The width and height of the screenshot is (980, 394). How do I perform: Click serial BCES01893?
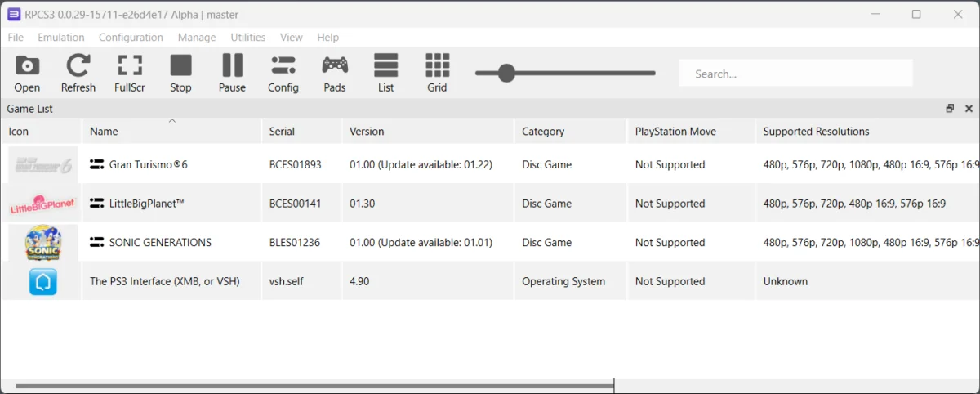pyautogui.click(x=296, y=164)
